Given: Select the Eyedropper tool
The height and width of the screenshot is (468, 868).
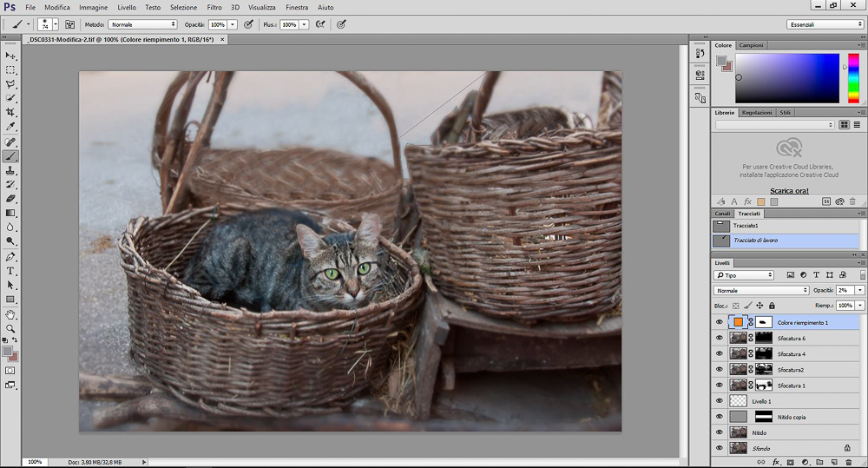Looking at the screenshot, I should pyautogui.click(x=10, y=127).
